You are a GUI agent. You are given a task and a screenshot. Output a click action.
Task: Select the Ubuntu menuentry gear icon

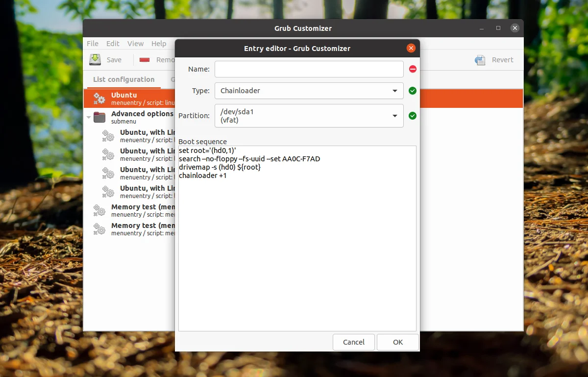click(99, 99)
